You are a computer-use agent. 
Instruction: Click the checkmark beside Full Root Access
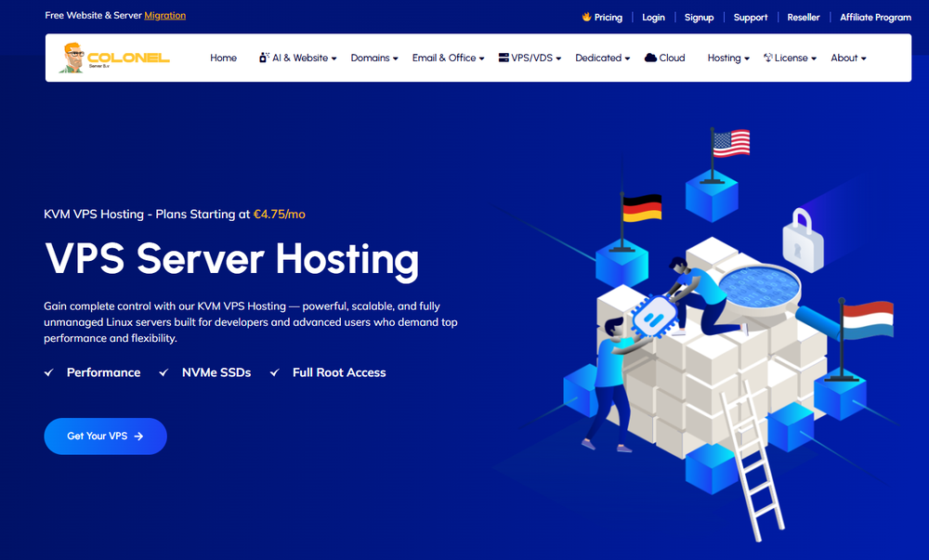coord(274,371)
